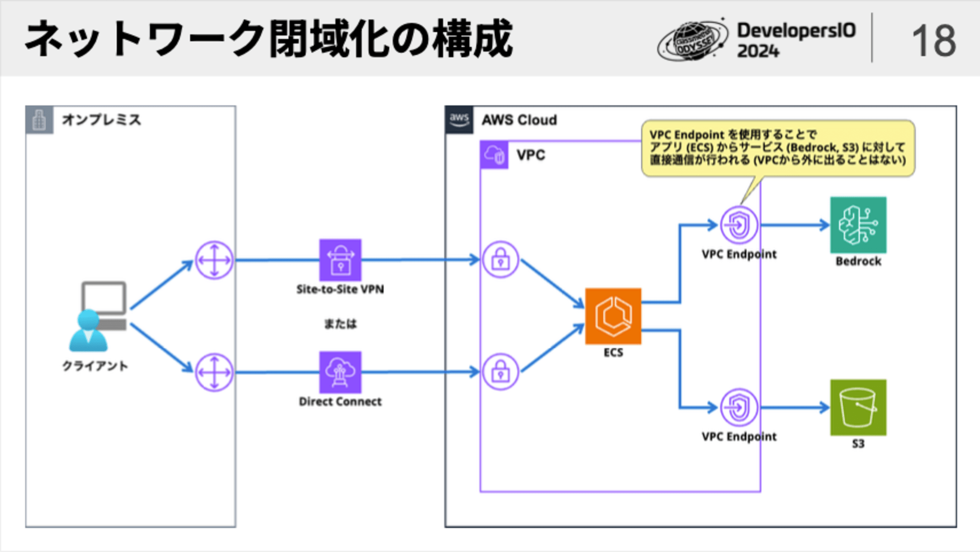Click the S3 bucket icon
980x552 pixels.
click(858, 407)
